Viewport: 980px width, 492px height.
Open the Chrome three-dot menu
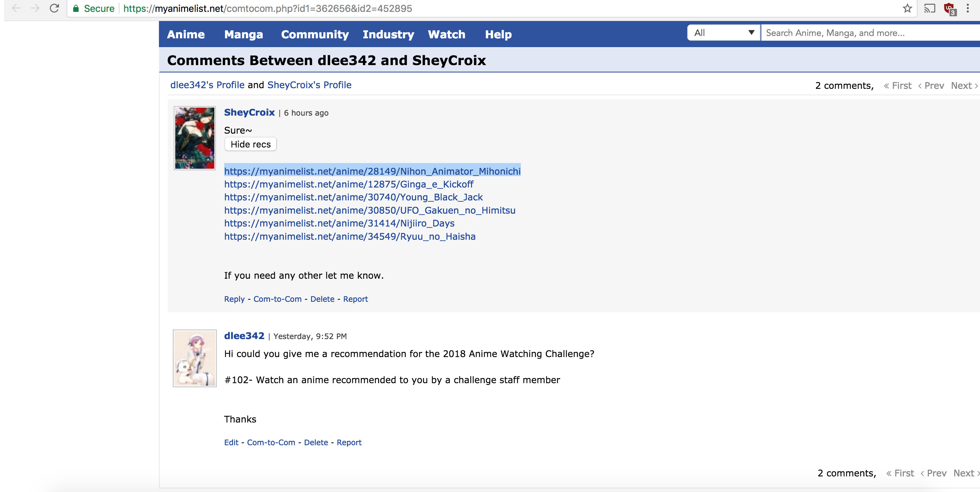coord(968,8)
